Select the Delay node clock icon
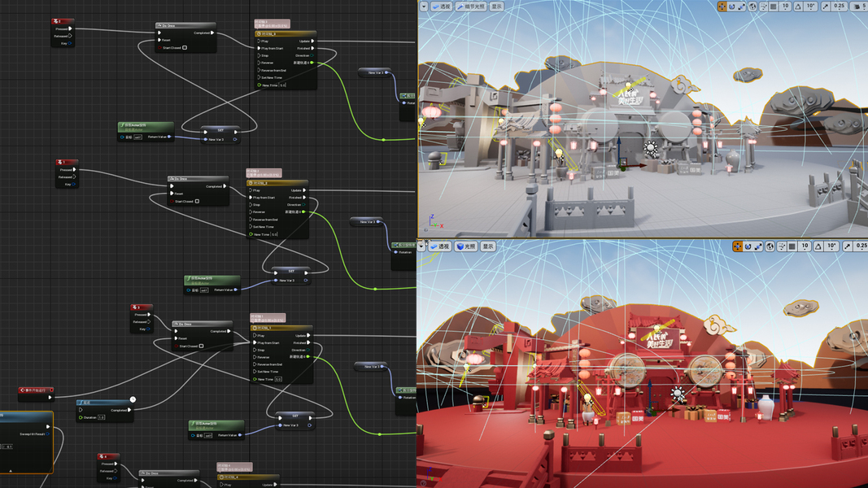The width and height of the screenshot is (868, 488). 133,399
